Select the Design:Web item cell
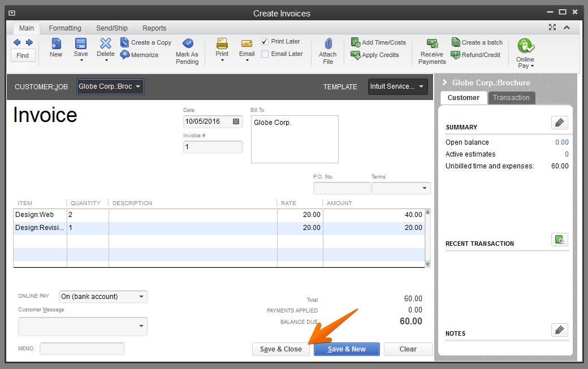The width and height of the screenshot is (588, 369). pyautogui.click(x=40, y=215)
